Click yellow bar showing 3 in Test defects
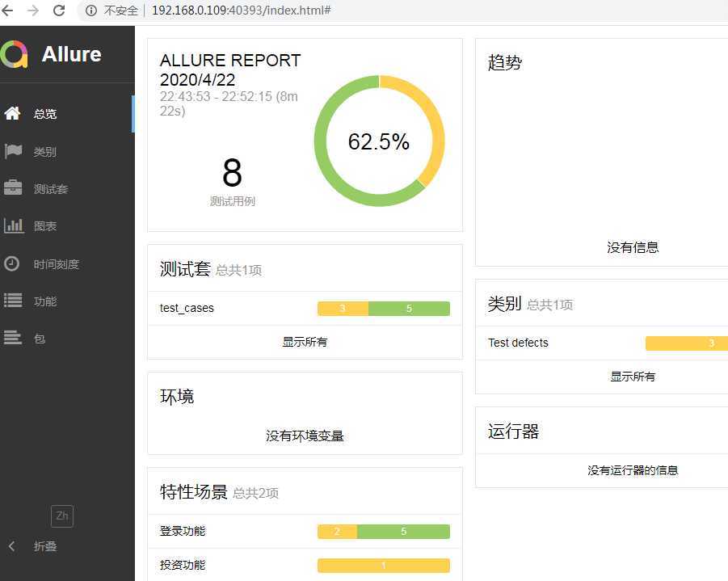Screen dimensions: 728x581 [x=687, y=343]
